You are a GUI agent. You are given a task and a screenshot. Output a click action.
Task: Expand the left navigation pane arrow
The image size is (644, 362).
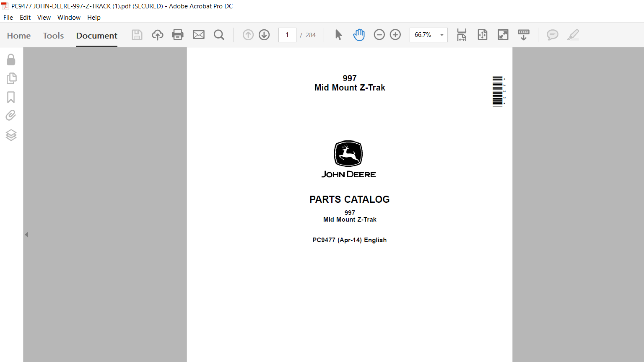coord(26,235)
